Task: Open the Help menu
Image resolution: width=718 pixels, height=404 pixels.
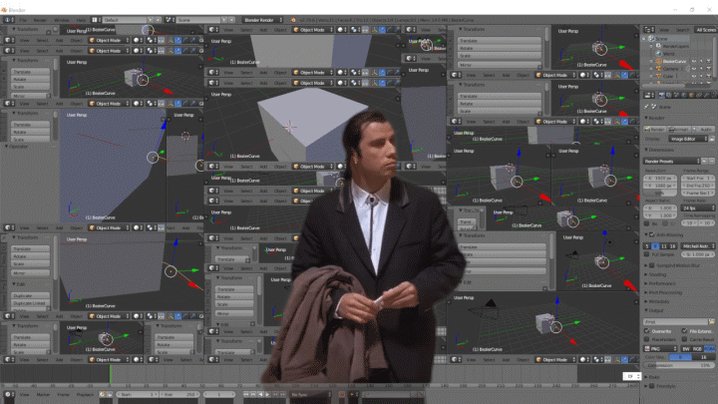Action: click(81, 20)
